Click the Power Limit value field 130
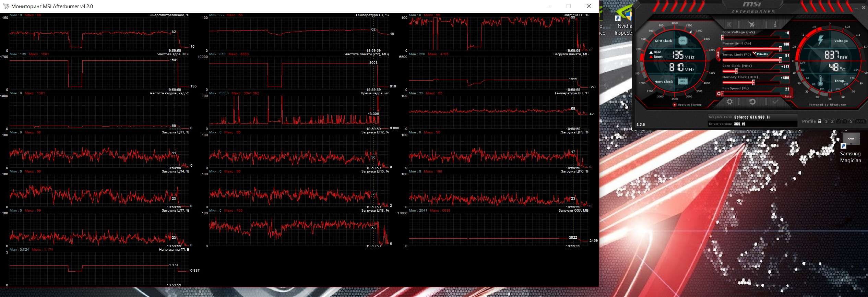 click(786, 44)
